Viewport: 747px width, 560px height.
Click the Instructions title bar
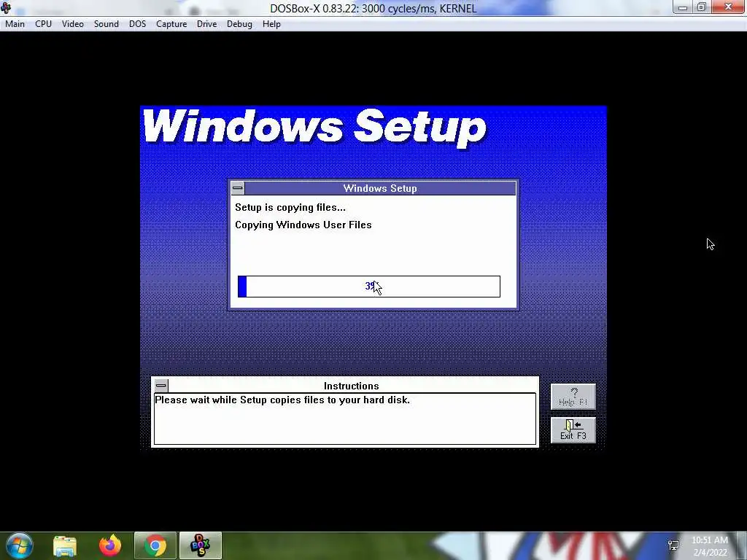pos(351,386)
